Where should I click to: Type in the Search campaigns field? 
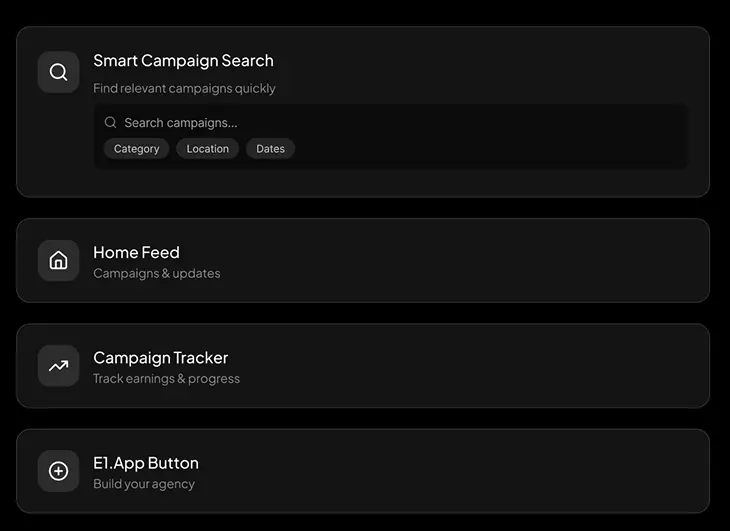coord(300,123)
